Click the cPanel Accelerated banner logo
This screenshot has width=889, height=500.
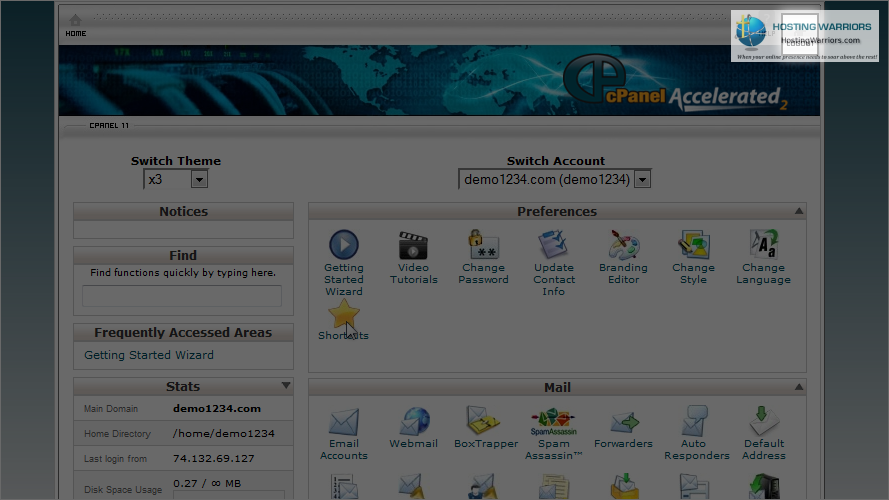pyautogui.click(x=675, y=83)
